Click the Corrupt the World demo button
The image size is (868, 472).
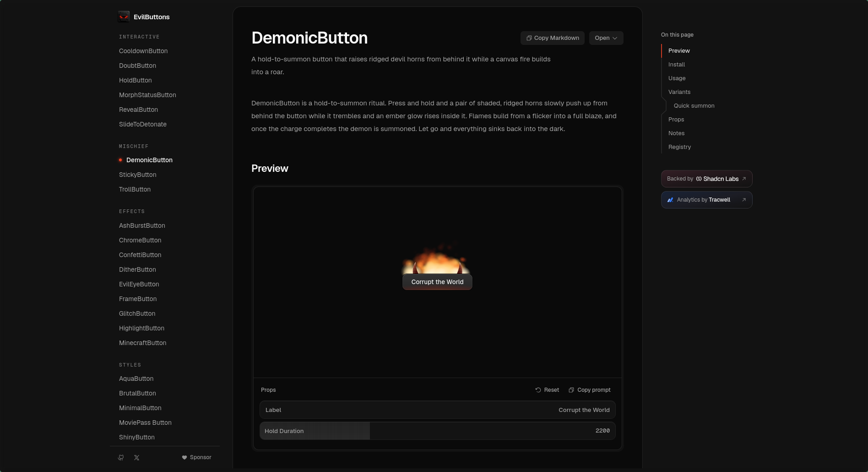(x=437, y=282)
